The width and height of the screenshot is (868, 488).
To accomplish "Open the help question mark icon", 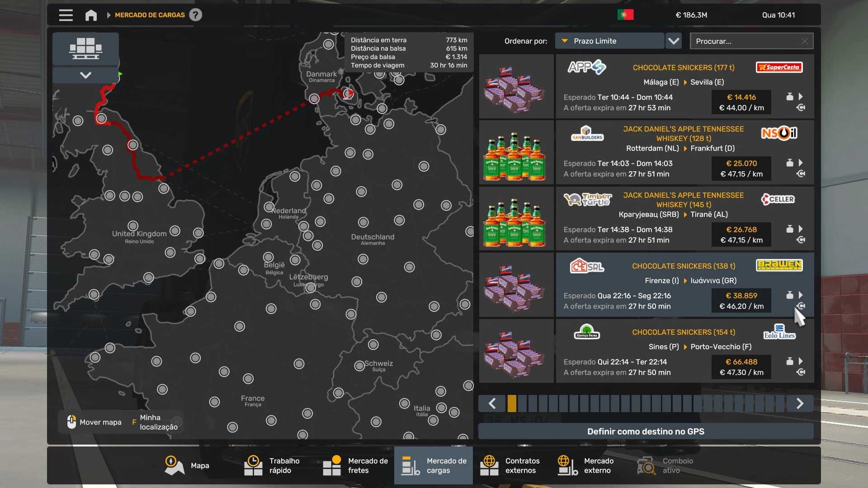I will pos(195,15).
